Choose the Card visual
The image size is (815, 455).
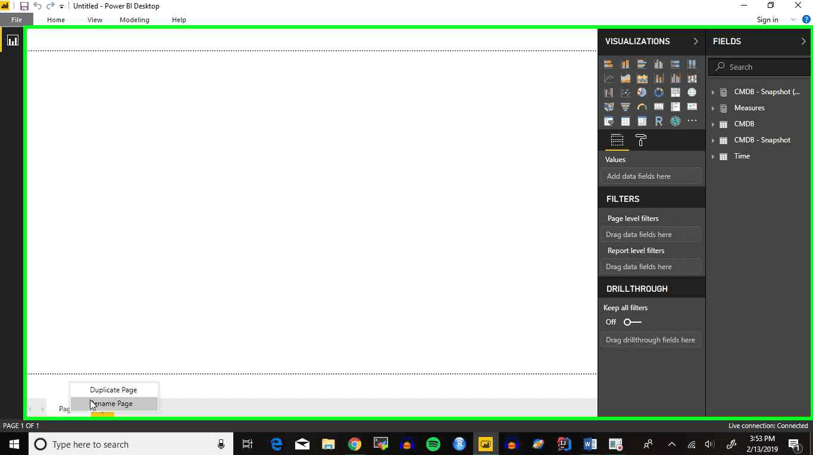click(659, 107)
